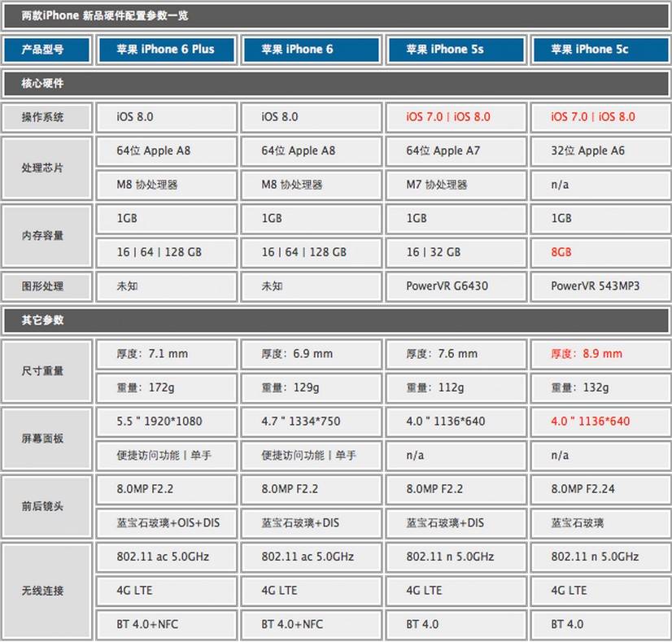Image resolution: width=672 pixels, height=642 pixels.
Task: Select "n/a" in iPhone 5s 屏幕面板 row
Action: click(x=415, y=456)
